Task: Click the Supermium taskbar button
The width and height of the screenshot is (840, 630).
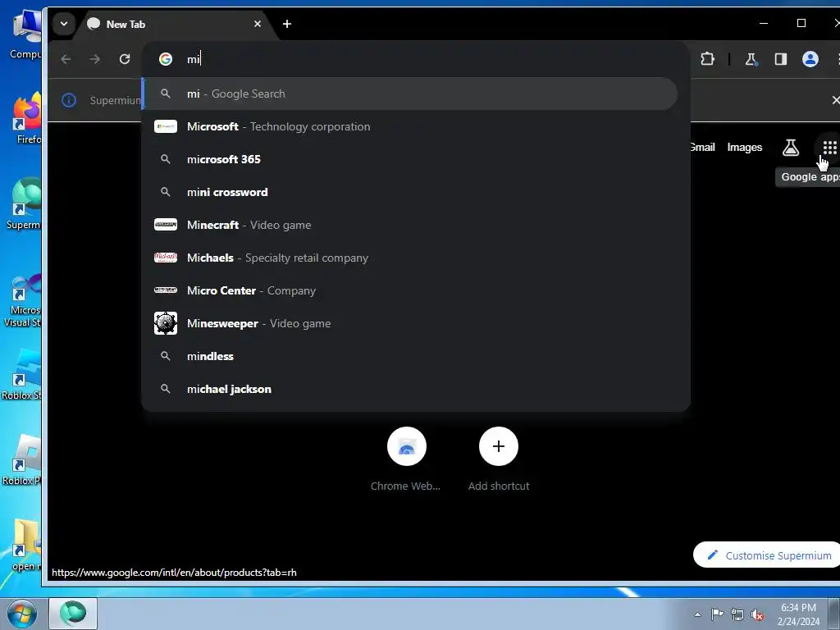Action: [73, 614]
